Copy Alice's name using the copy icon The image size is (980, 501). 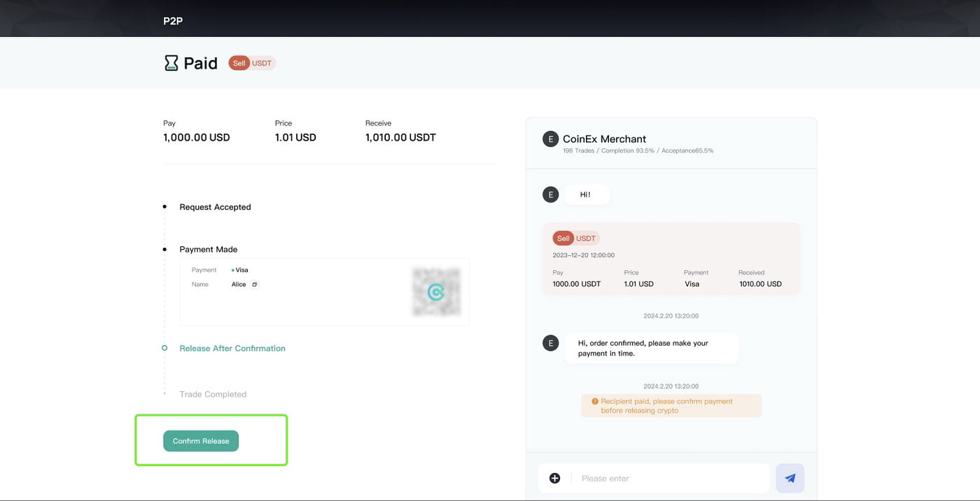click(254, 284)
